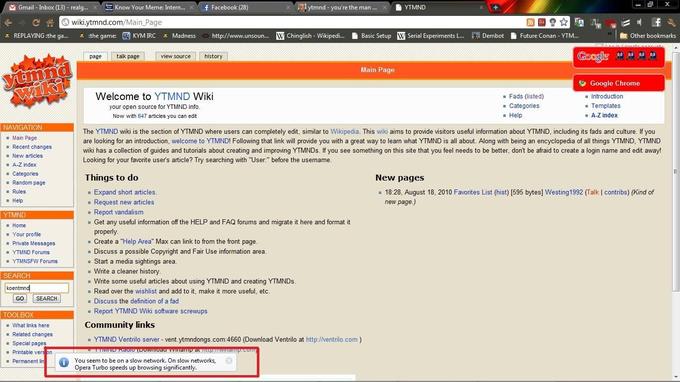Open New articles in Navigation sidebar

click(27, 156)
